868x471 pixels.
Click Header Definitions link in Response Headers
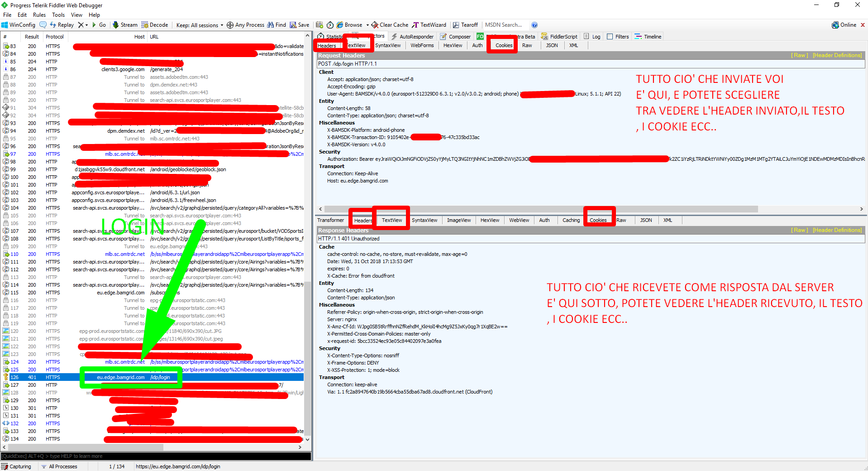tap(837, 230)
